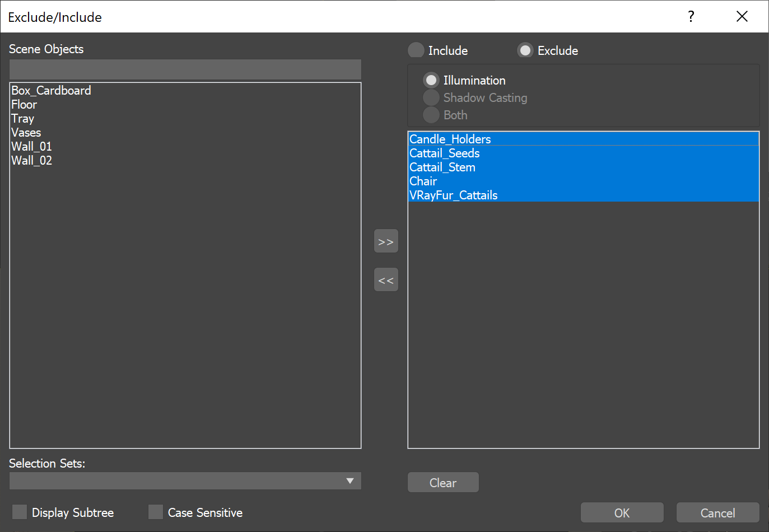Confirm with the OK button
769x532 pixels.
[622, 512]
